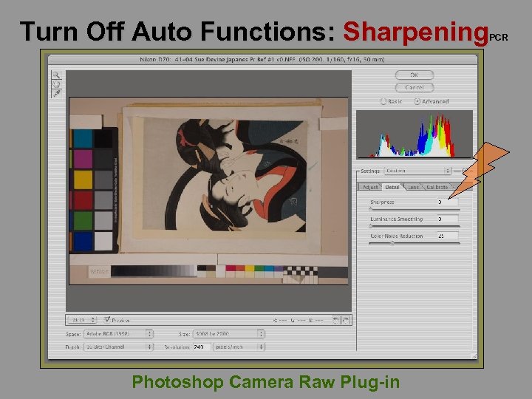This screenshot has width=532, height=399.
Task: Rotate image clockwise icon
Action: (346, 320)
